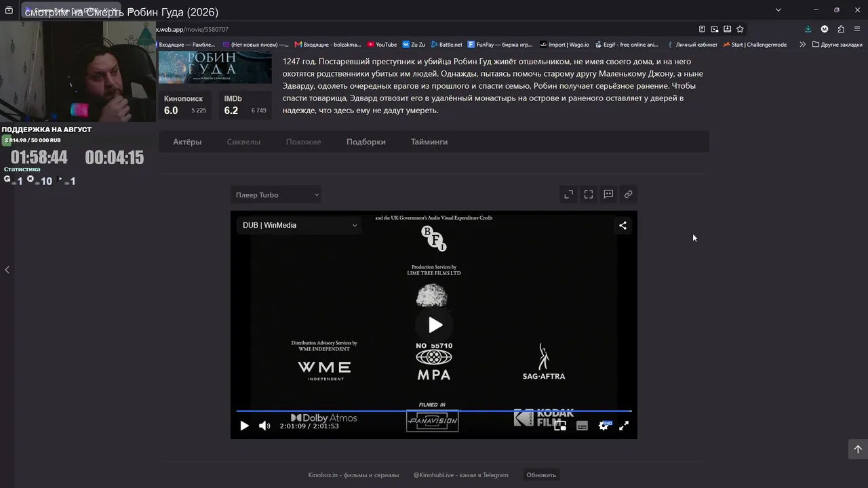The image size is (868, 488).
Task: Open the Ezgif bookmark
Action: coord(627,45)
